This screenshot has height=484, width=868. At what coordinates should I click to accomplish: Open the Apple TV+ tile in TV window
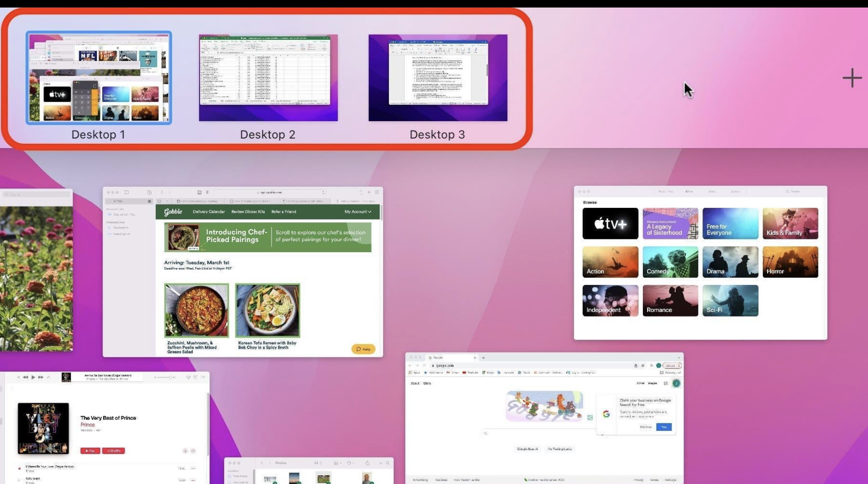(x=610, y=223)
